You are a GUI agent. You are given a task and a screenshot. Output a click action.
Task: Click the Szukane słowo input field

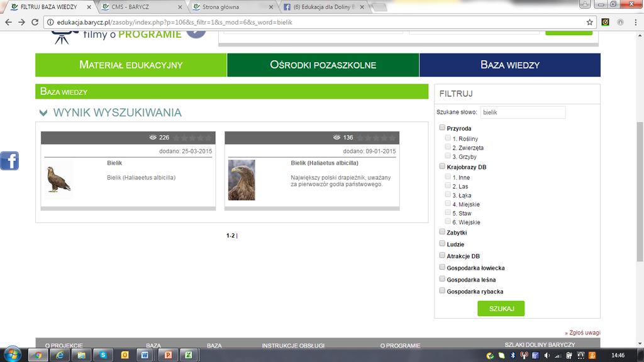(523, 112)
